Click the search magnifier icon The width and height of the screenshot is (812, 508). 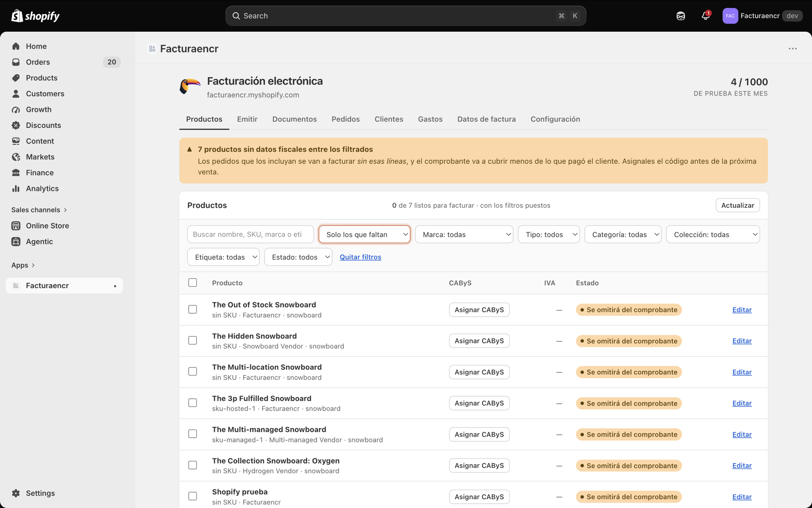[x=236, y=16]
